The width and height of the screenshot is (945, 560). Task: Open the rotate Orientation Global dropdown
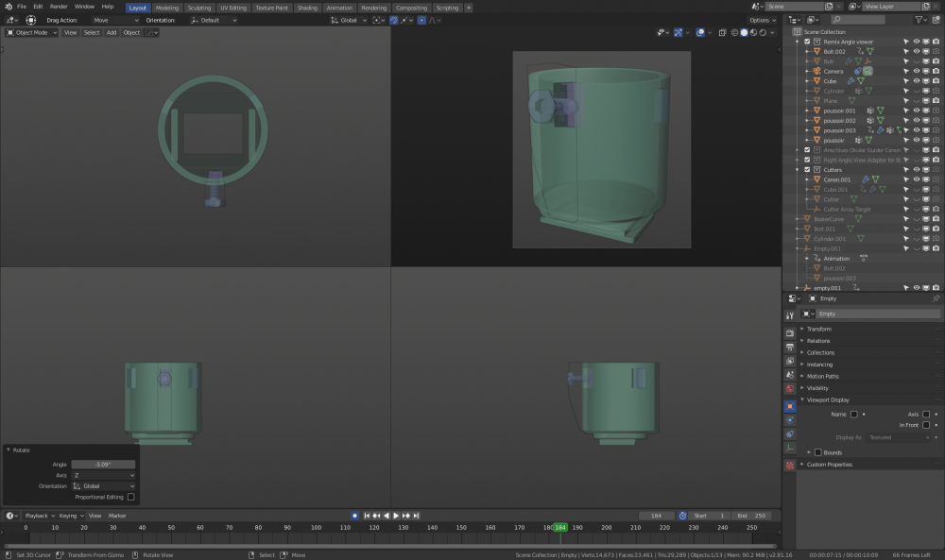coord(104,486)
